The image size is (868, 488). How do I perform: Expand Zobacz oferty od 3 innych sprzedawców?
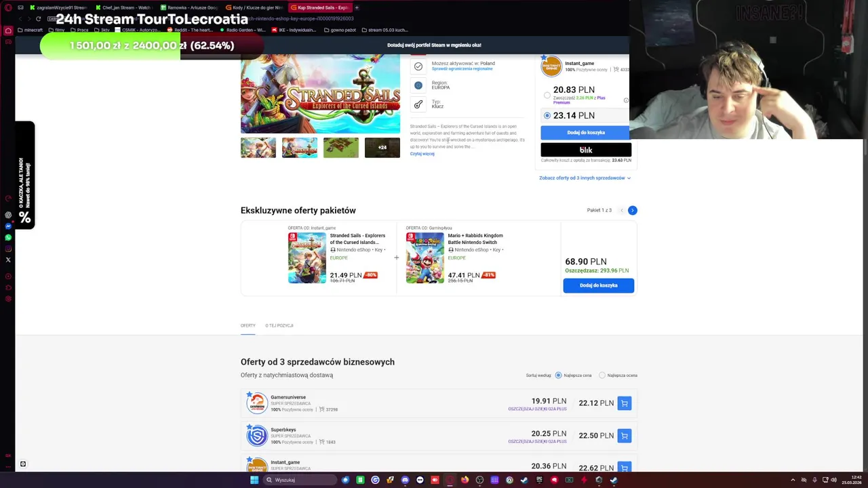[x=585, y=178]
